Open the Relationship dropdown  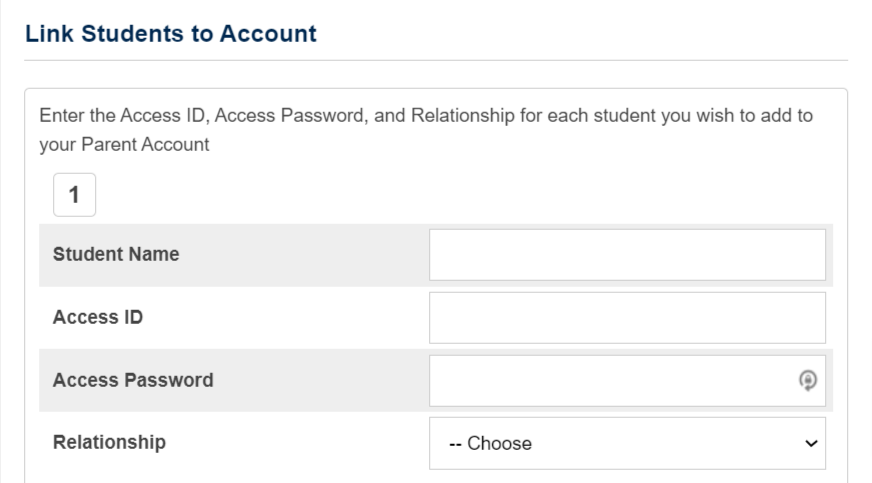pos(627,443)
